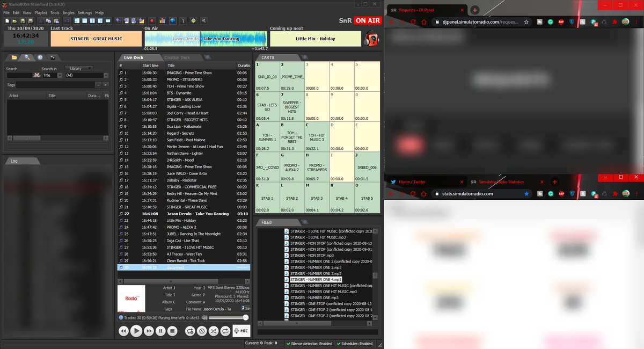
Task: Open the bar-chart statistics toolbar icon
Action: click(162, 20)
